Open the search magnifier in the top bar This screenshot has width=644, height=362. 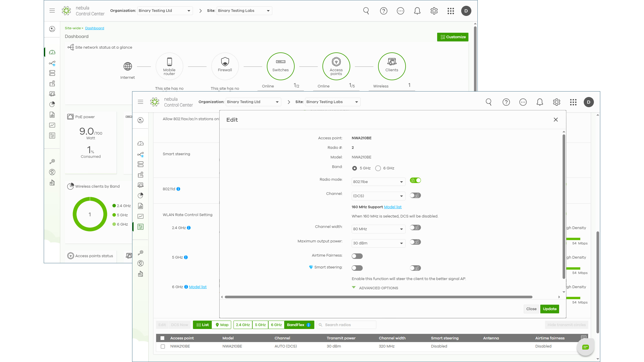tap(488, 102)
